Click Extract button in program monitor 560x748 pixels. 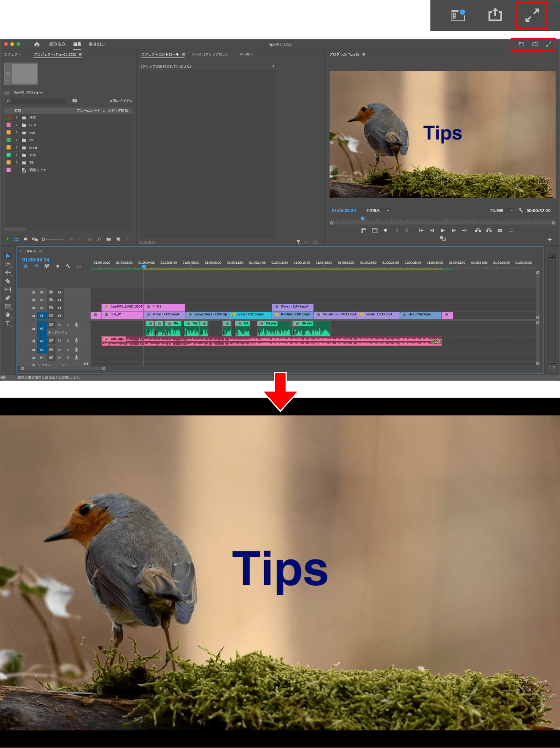coord(489,231)
